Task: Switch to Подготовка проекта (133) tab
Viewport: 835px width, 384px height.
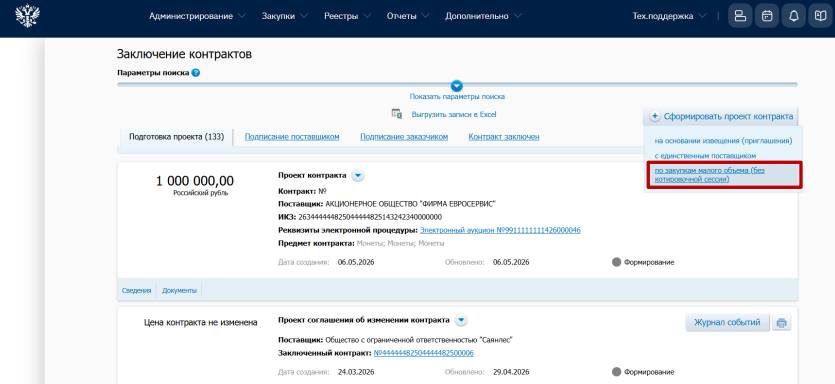Action: tap(176, 137)
